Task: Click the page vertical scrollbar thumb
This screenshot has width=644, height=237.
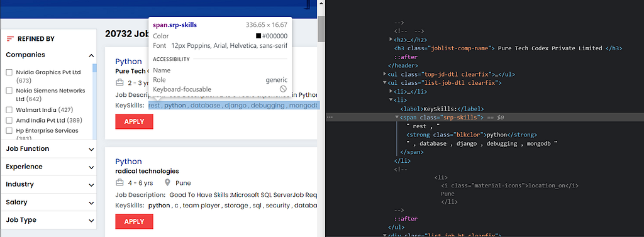Action: 321,29
